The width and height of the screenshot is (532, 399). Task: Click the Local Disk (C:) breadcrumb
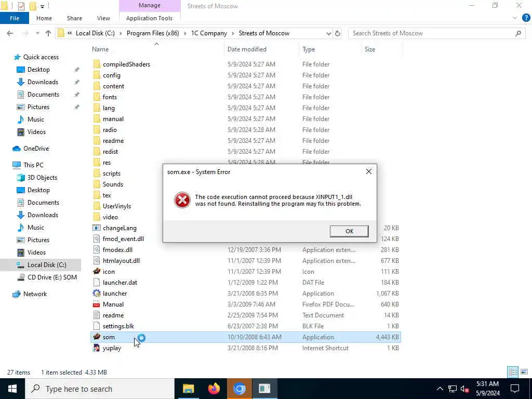(95, 33)
